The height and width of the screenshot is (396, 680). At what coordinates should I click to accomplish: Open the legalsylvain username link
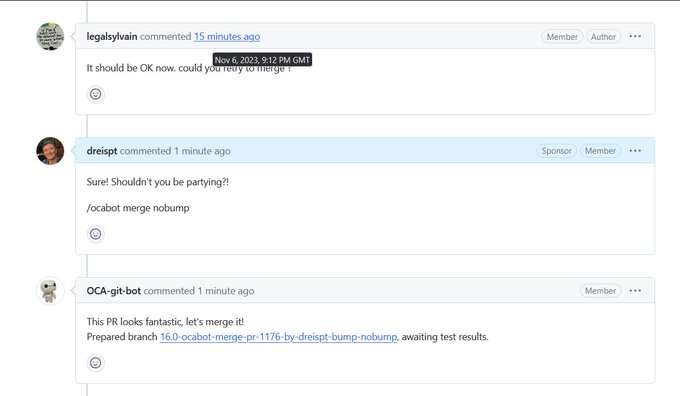click(112, 36)
